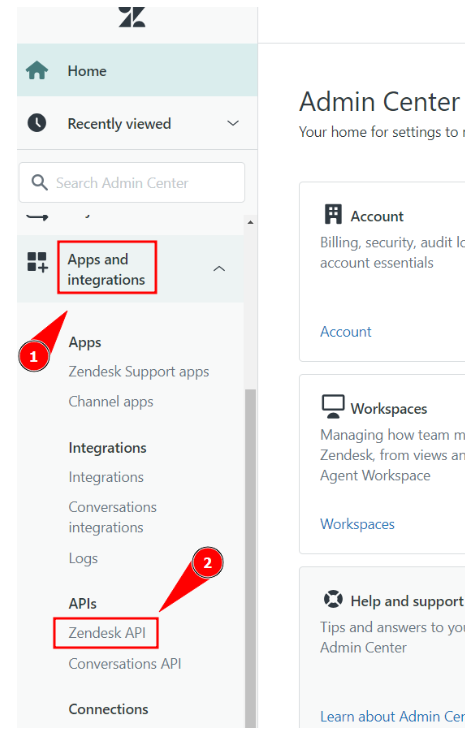Open Zendesk Support apps

[139, 372]
